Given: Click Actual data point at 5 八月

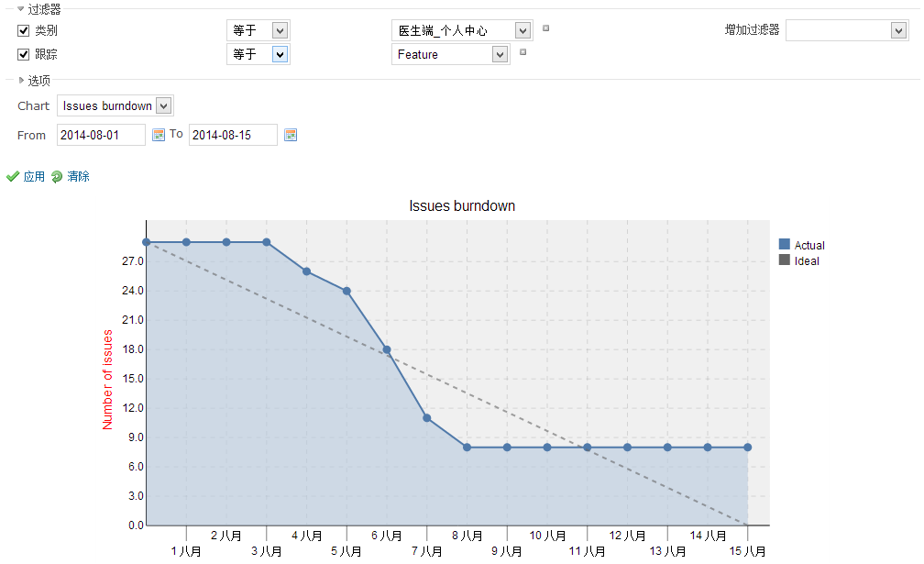Looking at the screenshot, I should [347, 291].
